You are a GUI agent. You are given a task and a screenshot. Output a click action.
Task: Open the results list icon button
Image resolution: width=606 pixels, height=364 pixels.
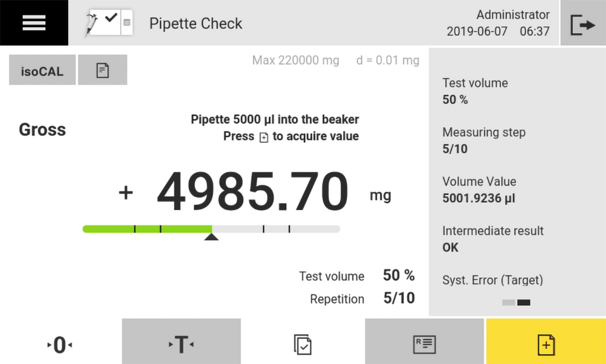coord(424,344)
